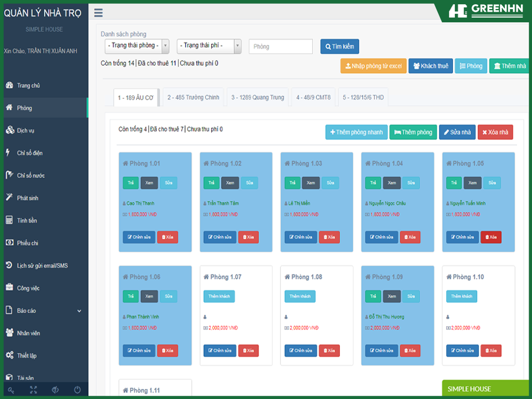Toggle the hamburger sidebar menu
The height and width of the screenshot is (399, 532).
(x=98, y=14)
